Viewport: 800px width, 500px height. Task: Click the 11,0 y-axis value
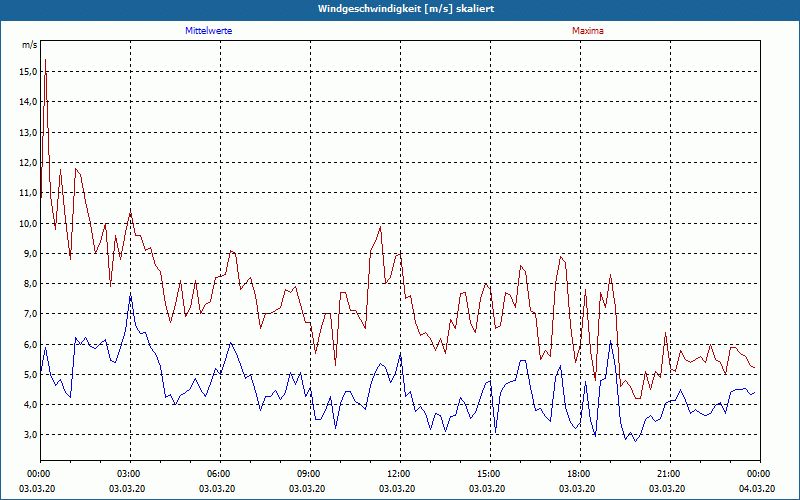pyautogui.click(x=28, y=193)
